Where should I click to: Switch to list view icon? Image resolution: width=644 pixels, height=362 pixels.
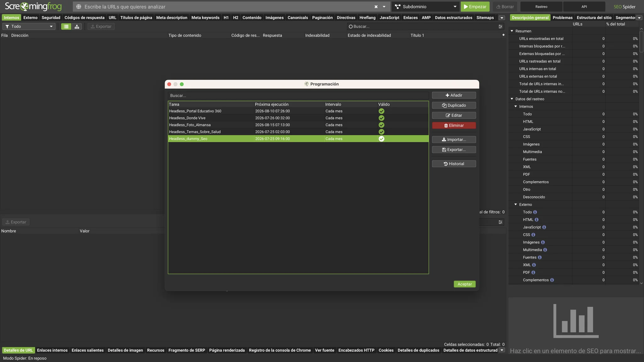[x=66, y=26]
